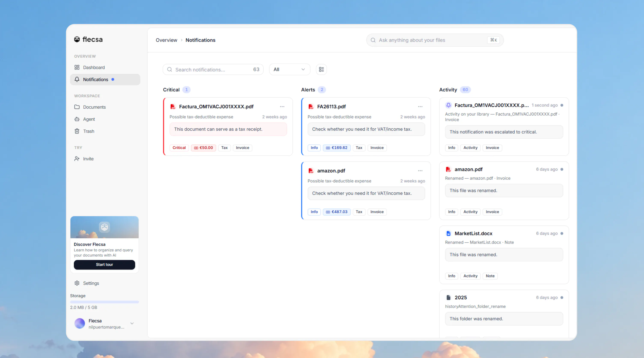Open the Dashboard grid icon
Screen dimensions: 644x358
point(77,67)
